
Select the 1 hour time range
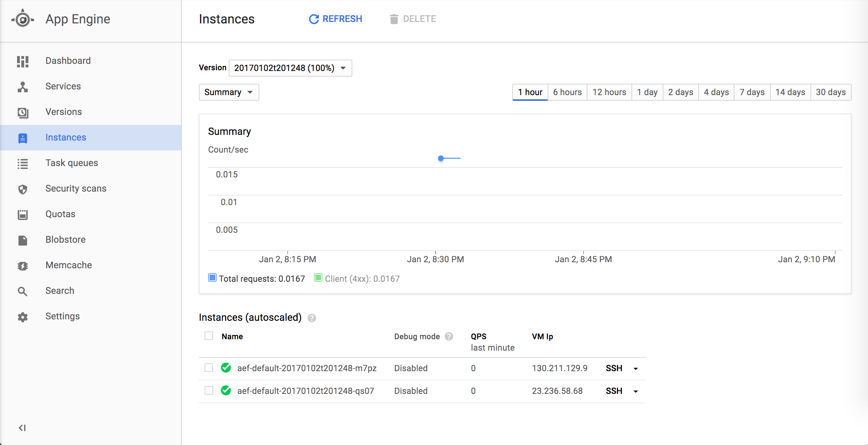[x=530, y=92]
